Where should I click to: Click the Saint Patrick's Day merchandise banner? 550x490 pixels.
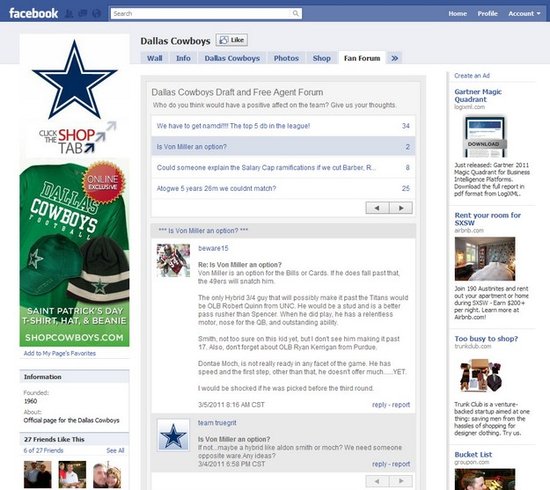click(x=74, y=253)
